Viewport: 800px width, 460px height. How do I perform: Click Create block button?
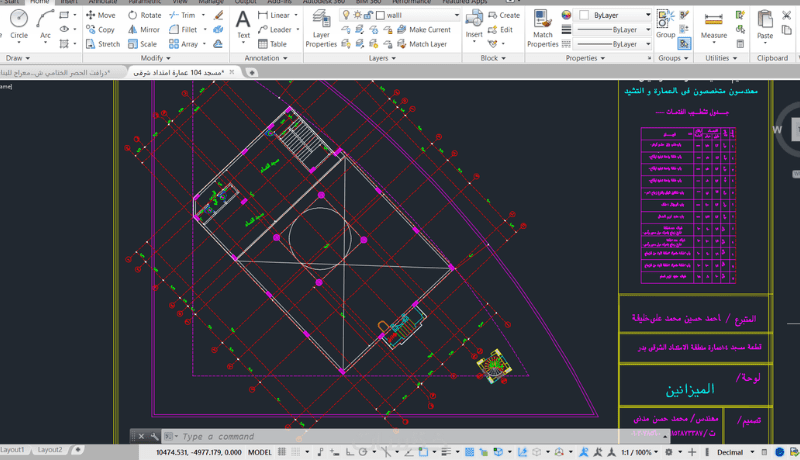coord(504,15)
